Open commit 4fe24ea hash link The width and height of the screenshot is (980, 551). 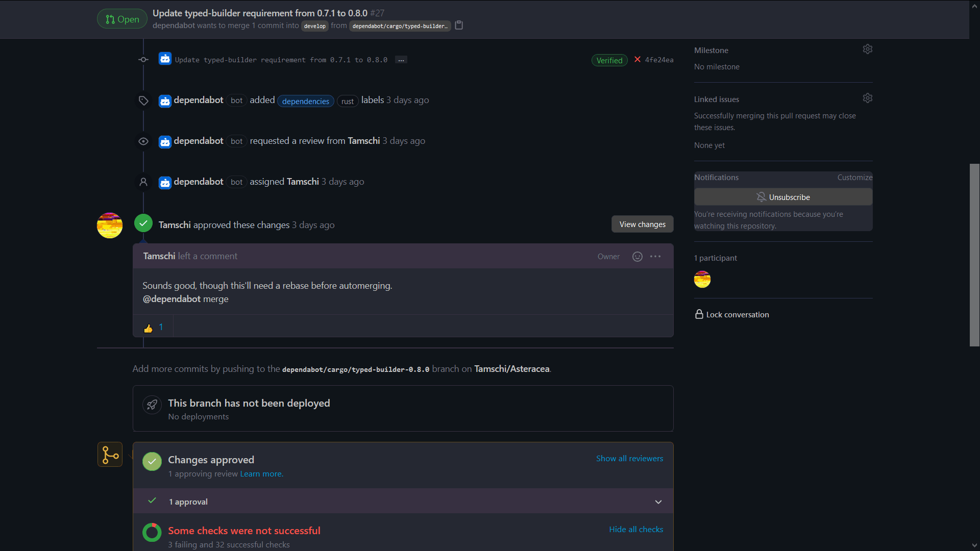click(659, 60)
